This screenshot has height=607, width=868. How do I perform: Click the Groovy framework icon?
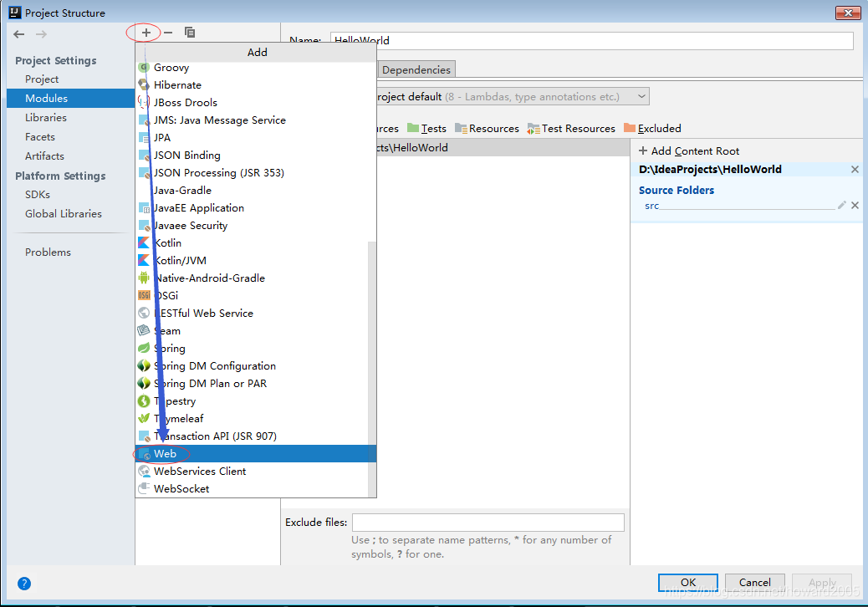[144, 68]
